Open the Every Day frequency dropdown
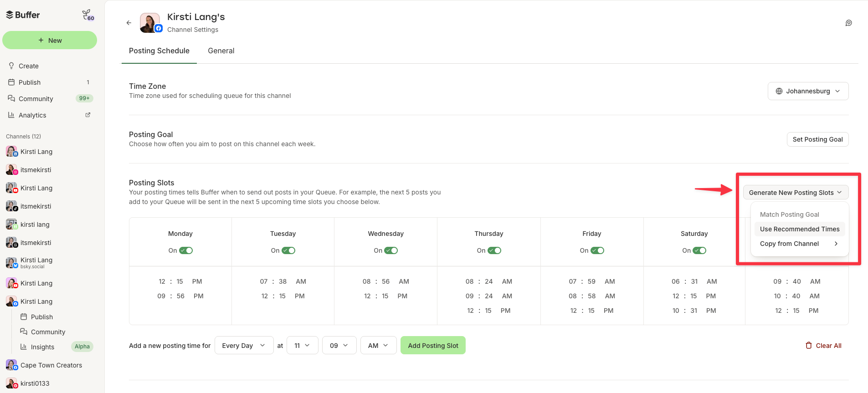868x393 pixels. [244, 345]
